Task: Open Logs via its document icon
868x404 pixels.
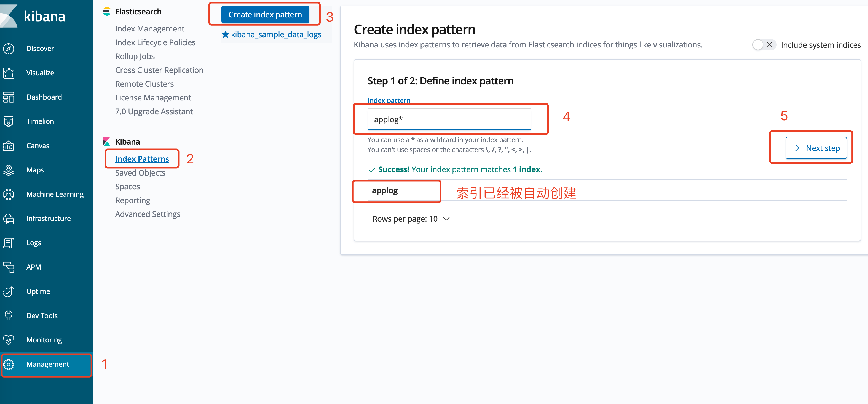Action: point(9,243)
